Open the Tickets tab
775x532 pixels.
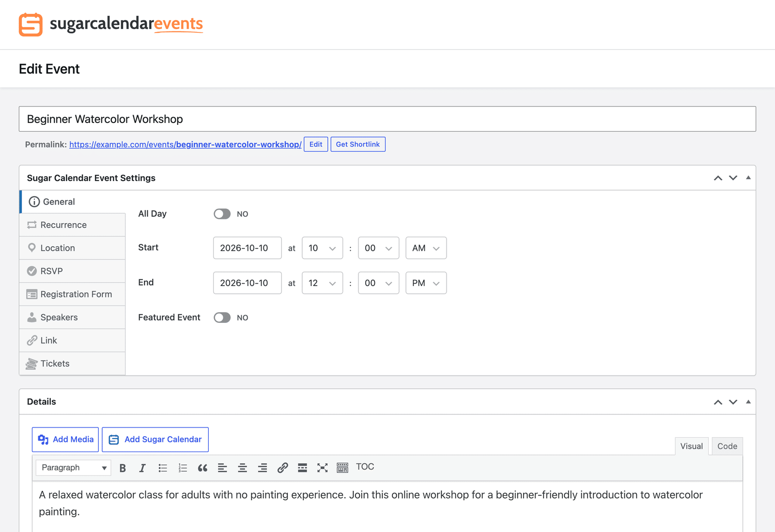pyautogui.click(x=72, y=364)
